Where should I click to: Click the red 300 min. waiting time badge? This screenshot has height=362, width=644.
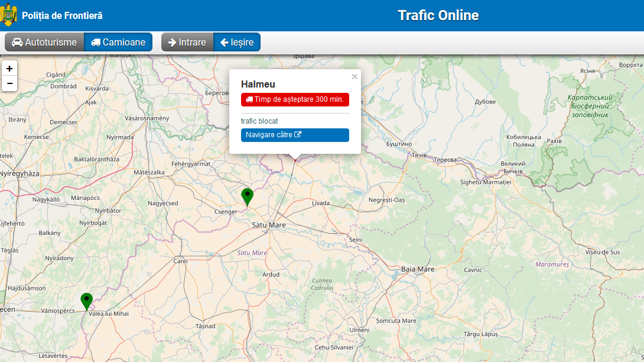point(295,99)
